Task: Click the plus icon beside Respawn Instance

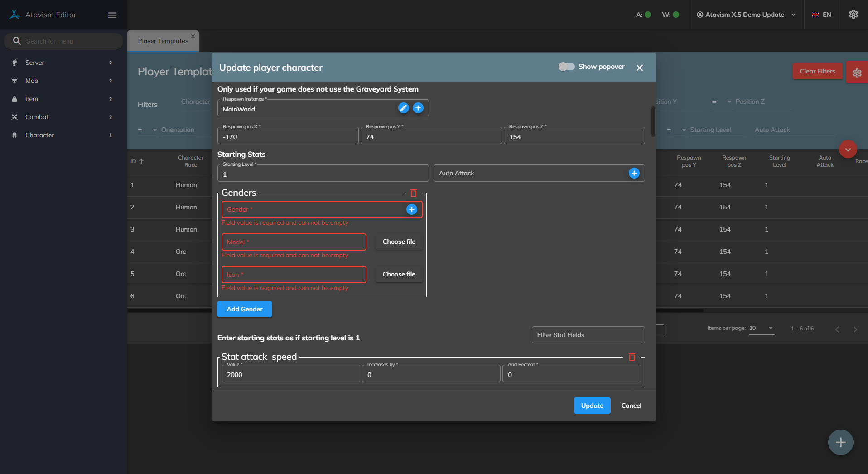Action: (418, 108)
